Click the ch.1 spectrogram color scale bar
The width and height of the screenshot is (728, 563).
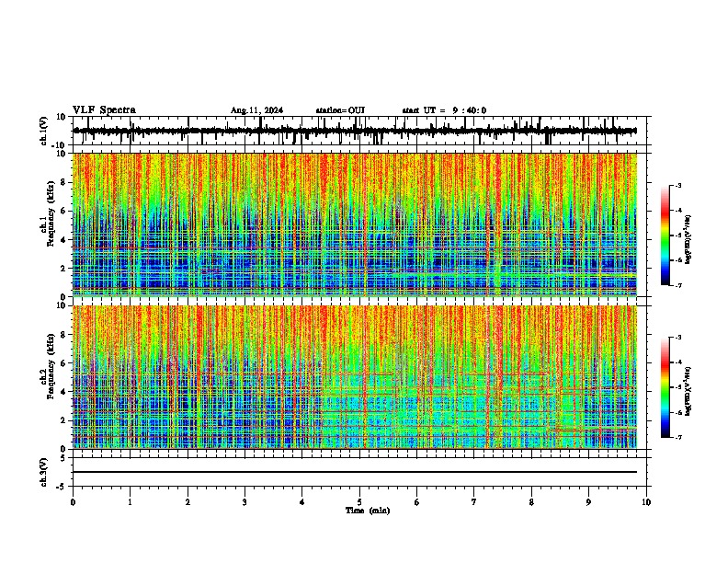[665, 236]
